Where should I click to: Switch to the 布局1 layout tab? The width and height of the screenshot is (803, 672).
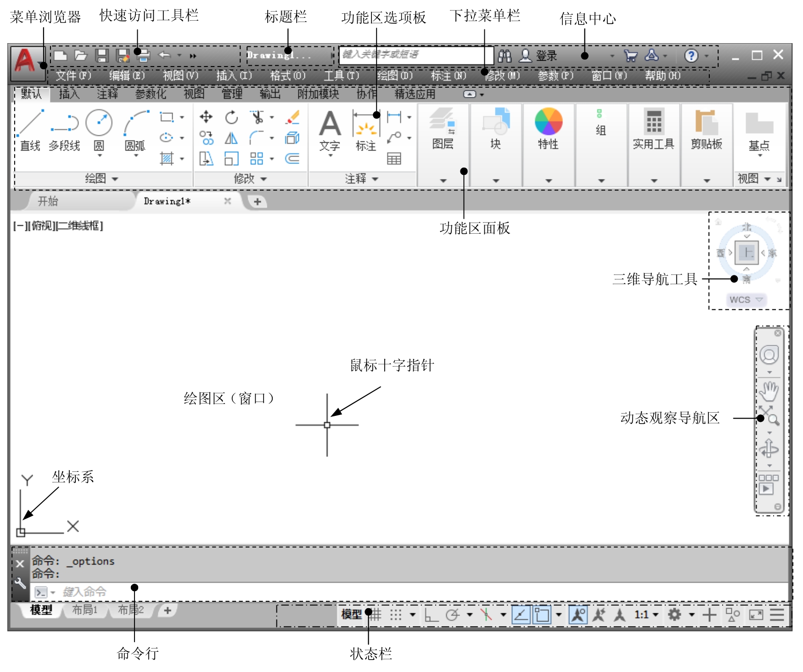(85, 610)
